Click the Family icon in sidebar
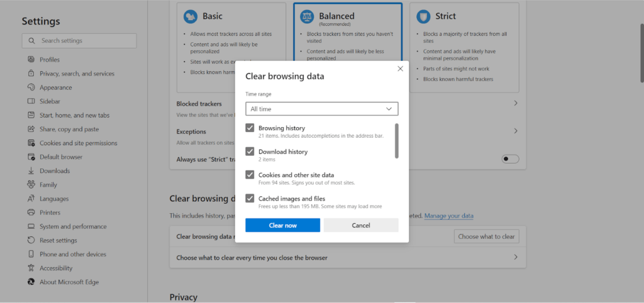Screen dimensions: 644x303 31,185
